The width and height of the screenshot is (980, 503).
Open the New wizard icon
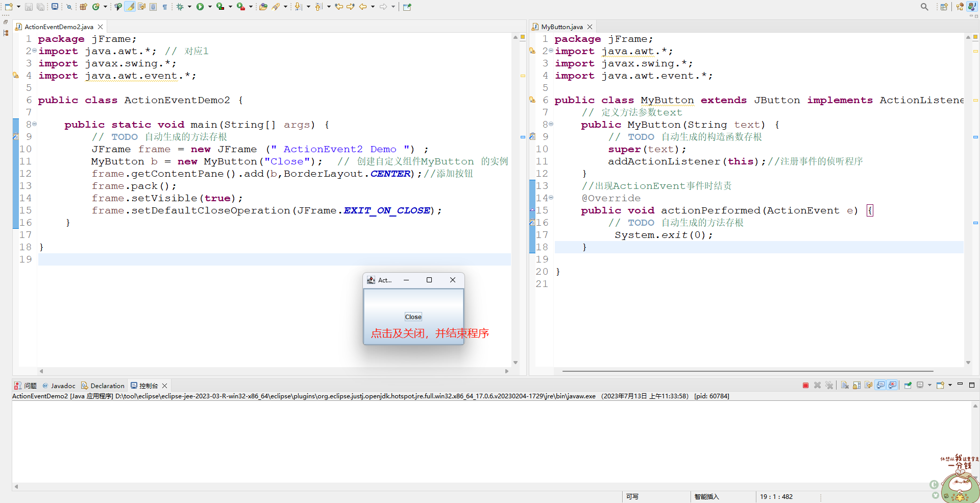pos(10,7)
